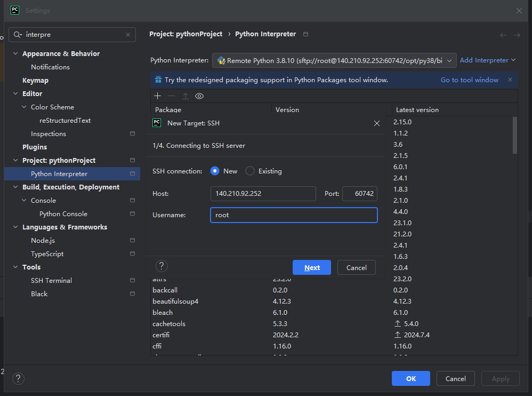Screen dimensions: 532x396
Task: Collapse the Build, Execution, Deployment section
Action: (15, 187)
